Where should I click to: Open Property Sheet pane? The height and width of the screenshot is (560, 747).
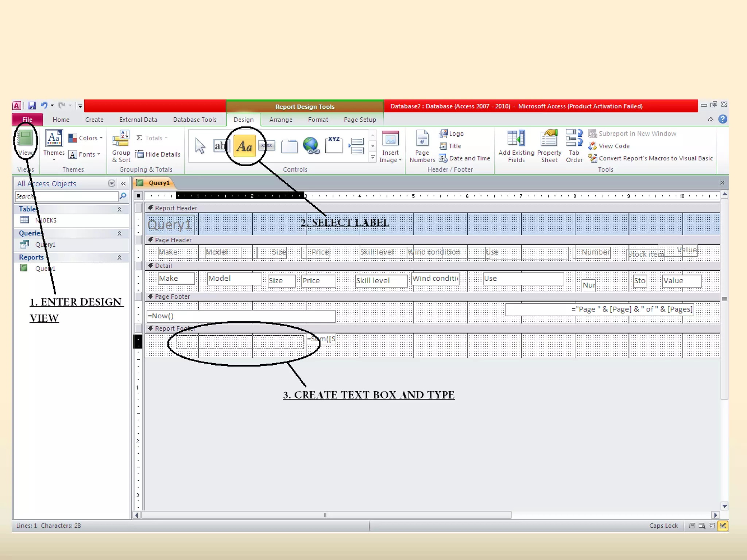point(549,146)
